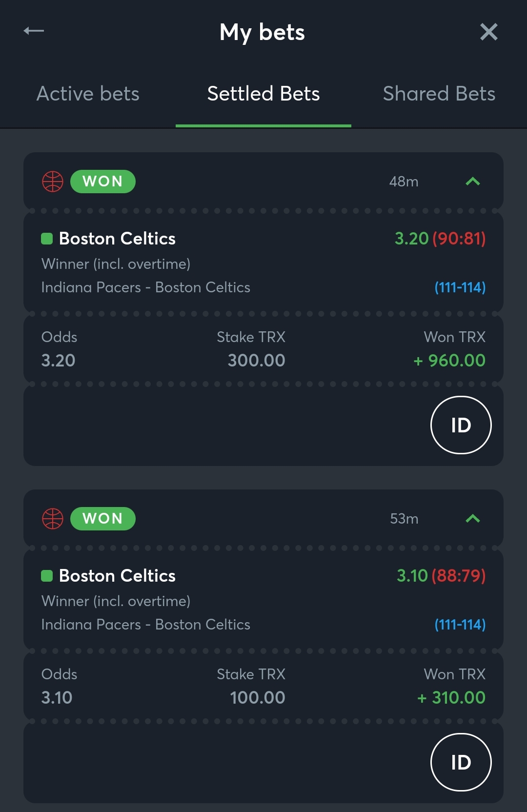Select the Settled Bets tab

coord(263,94)
